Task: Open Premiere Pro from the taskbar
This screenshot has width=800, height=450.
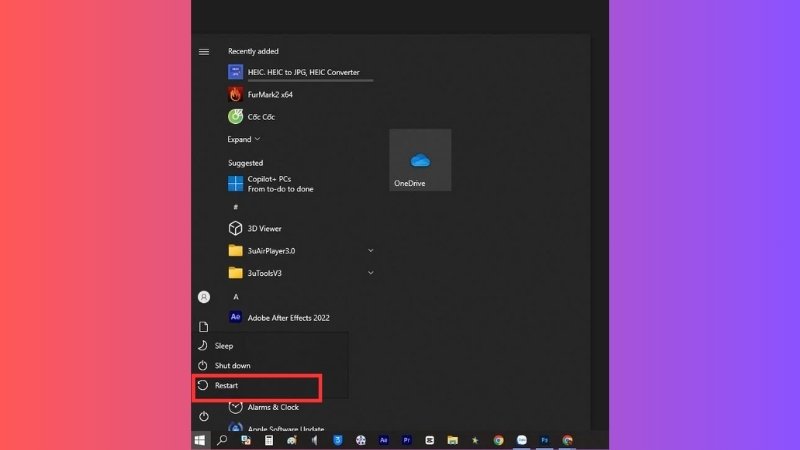Action: [407, 440]
